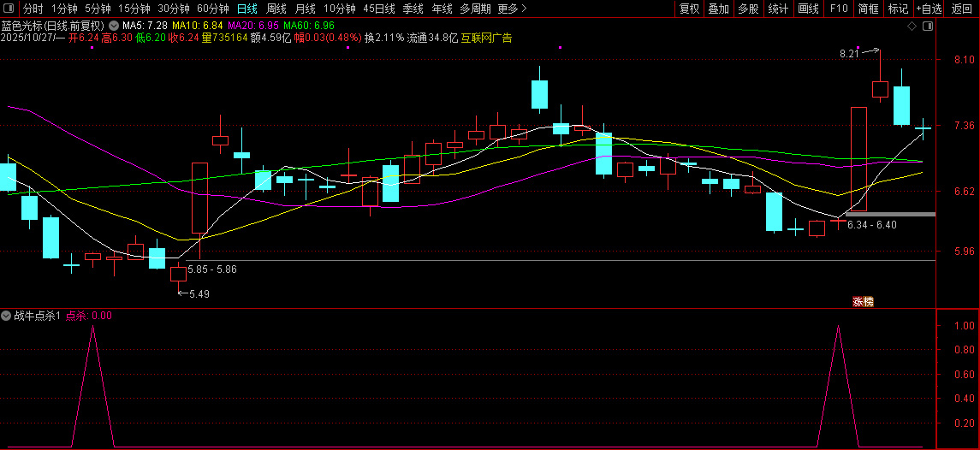This screenshot has width=980, height=450.
Task: Click the 点杀: 0.00 indicator value
Action: [89, 317]
